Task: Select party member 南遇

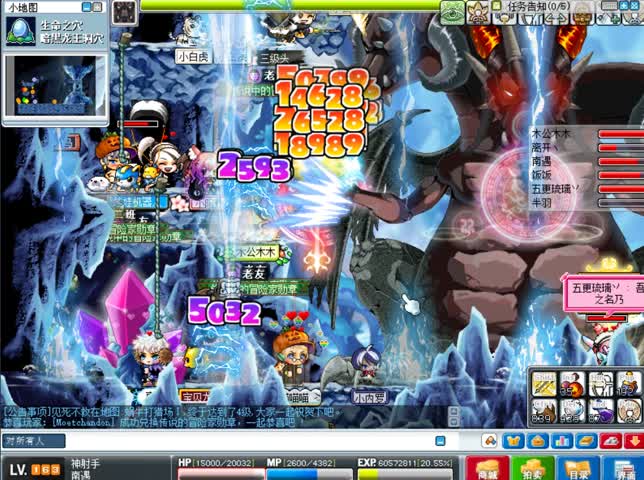Action: point(541,161)
